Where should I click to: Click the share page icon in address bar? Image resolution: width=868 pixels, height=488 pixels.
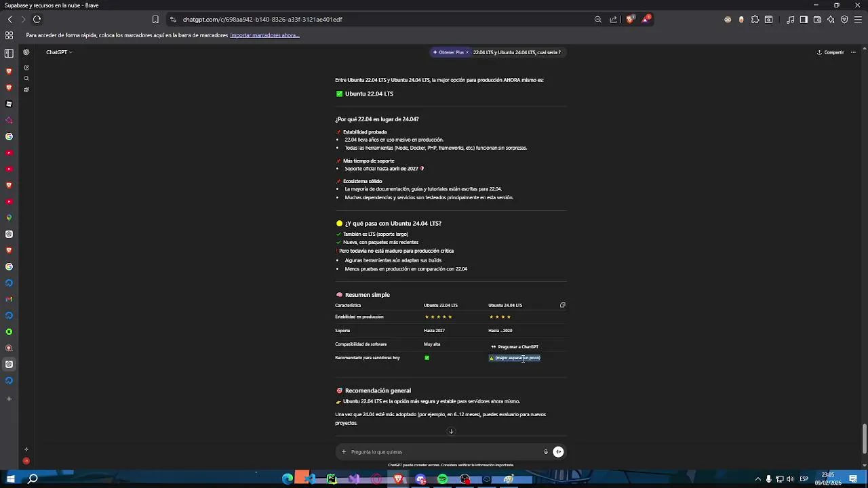pos(614,20)
